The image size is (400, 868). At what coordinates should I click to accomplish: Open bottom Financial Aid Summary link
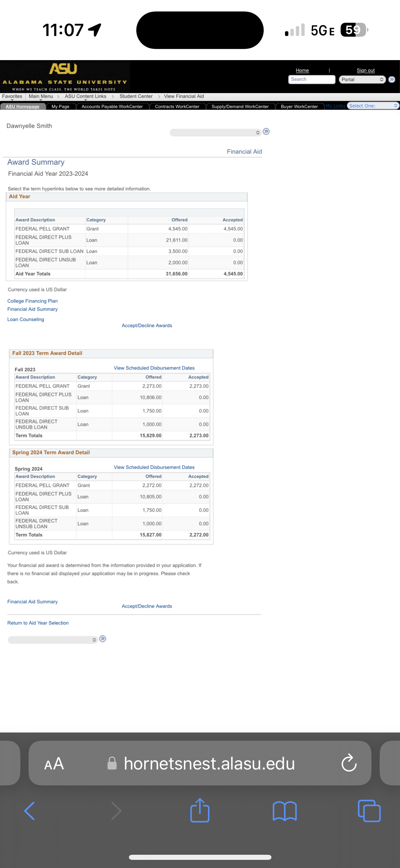pos(33,601)
